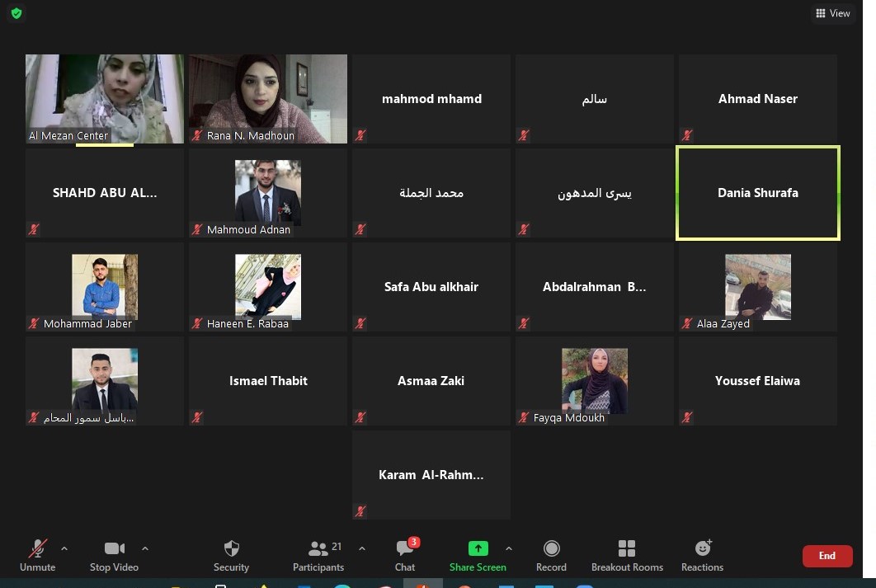Expand the Participants options arrow
Image resolution: width=876 pixels, height=588 pixels.
click(361, 548)
